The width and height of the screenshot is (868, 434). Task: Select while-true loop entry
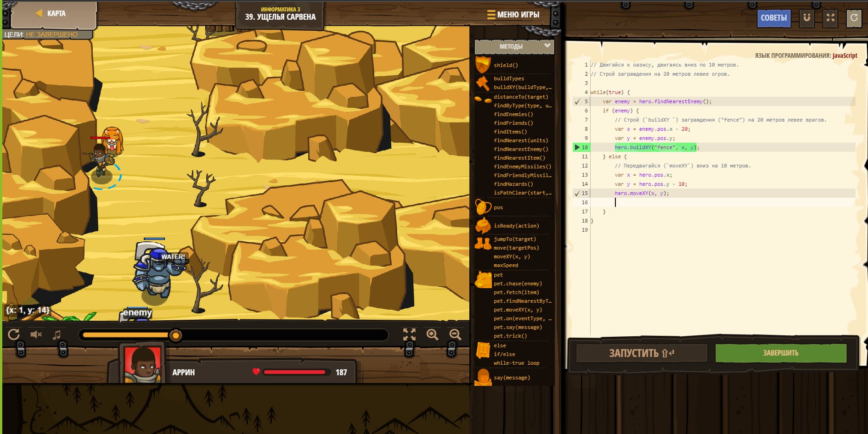point(516,363)
